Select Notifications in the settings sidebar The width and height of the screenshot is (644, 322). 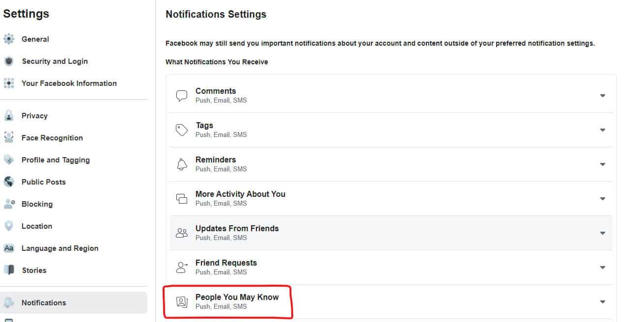pos(74,303)
